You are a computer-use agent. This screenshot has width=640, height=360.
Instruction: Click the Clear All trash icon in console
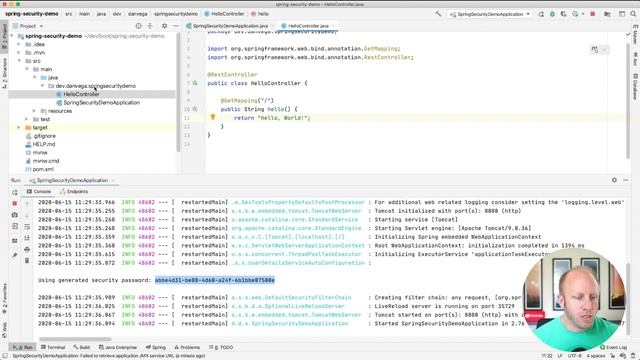27,260
